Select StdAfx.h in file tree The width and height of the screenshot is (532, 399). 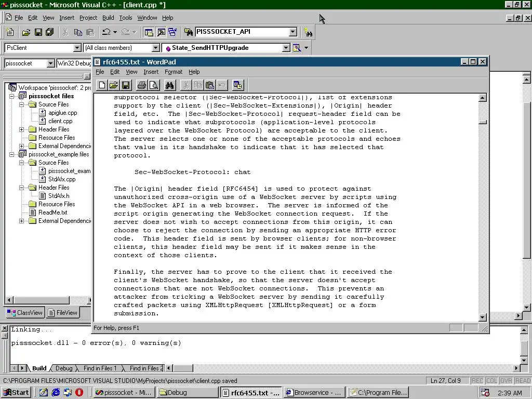[x=58, y=196]
